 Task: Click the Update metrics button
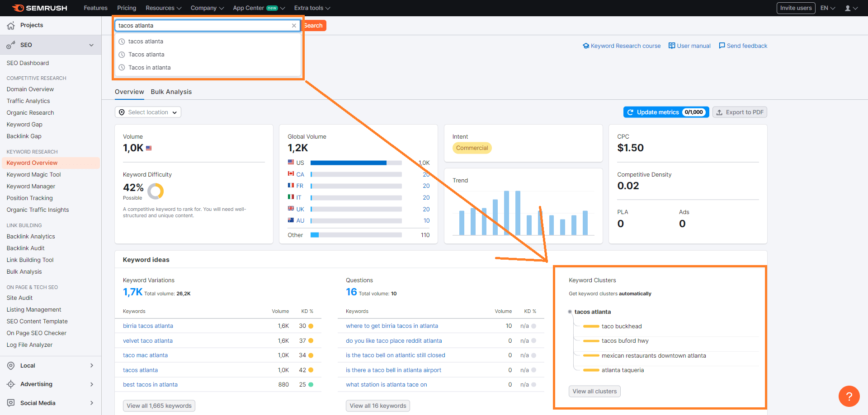click(665, 112)
